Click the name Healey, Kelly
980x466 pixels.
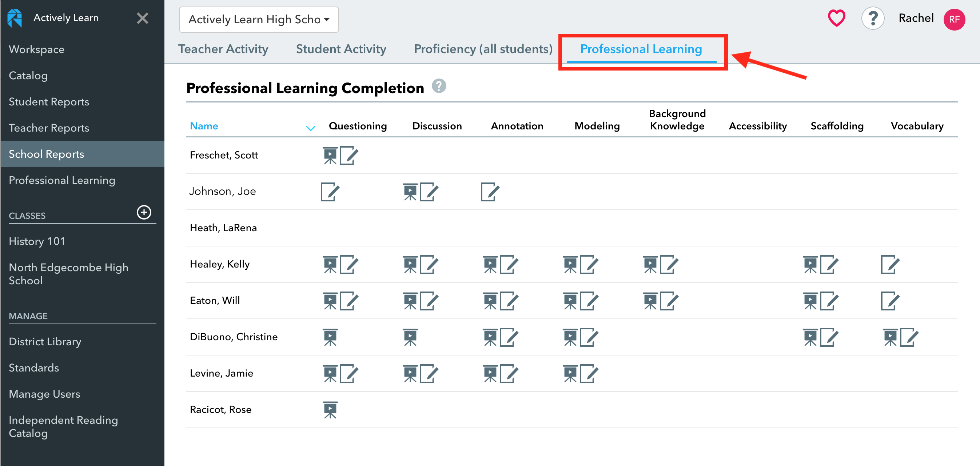(x=220, y=264)
